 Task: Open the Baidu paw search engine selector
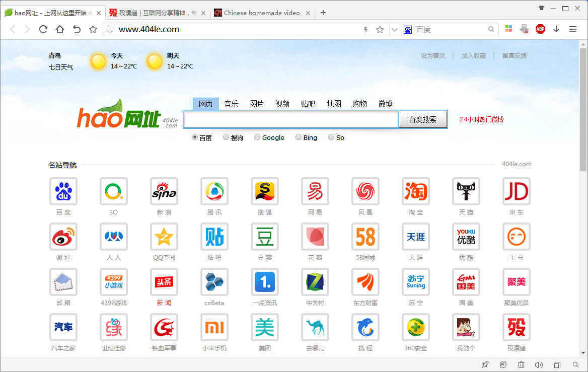coord(408,30)
